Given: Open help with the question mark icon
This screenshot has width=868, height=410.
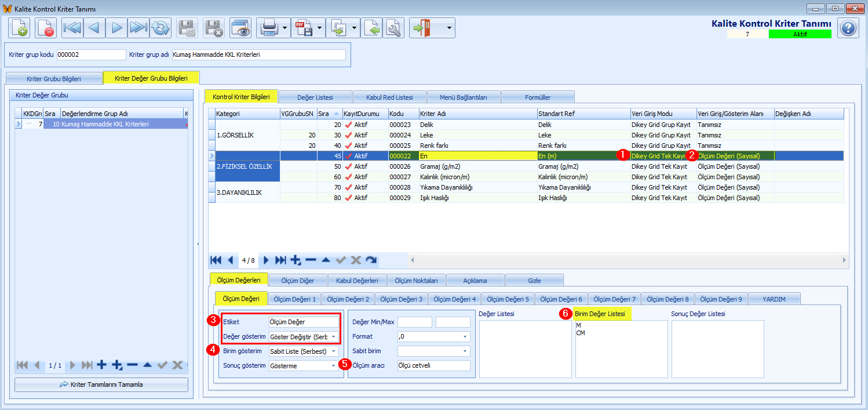Looking at the screenshot, I should point(849,28).
